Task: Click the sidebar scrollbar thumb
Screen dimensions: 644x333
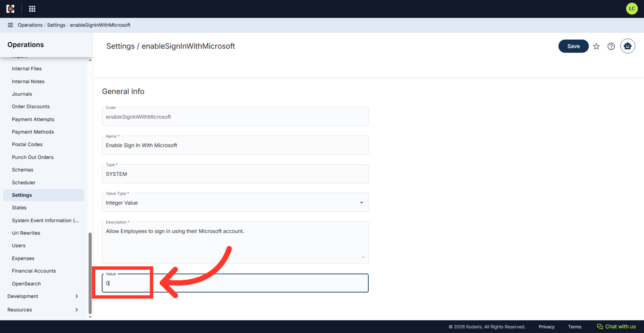Action: 90,273
